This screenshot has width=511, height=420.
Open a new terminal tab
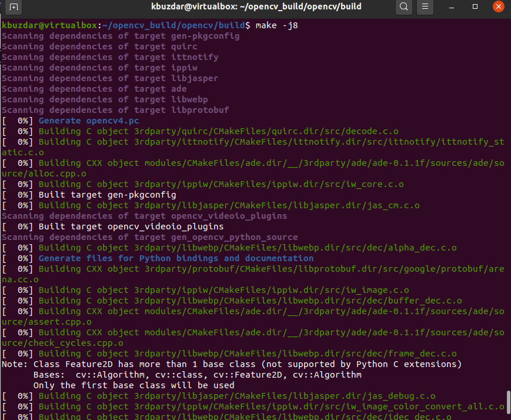pyautogui.click(x=14, y=7)
